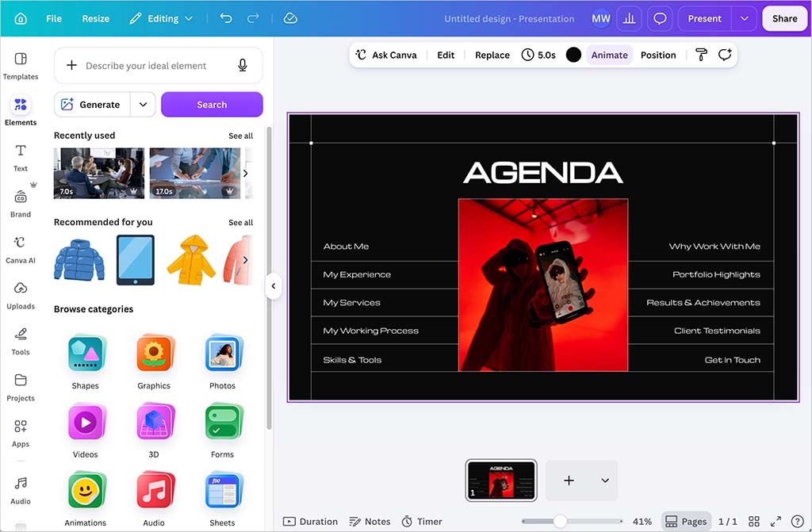Open the Brand panel
The height and width of the screenshot is (532, 812).
click(x=21, y=204)
